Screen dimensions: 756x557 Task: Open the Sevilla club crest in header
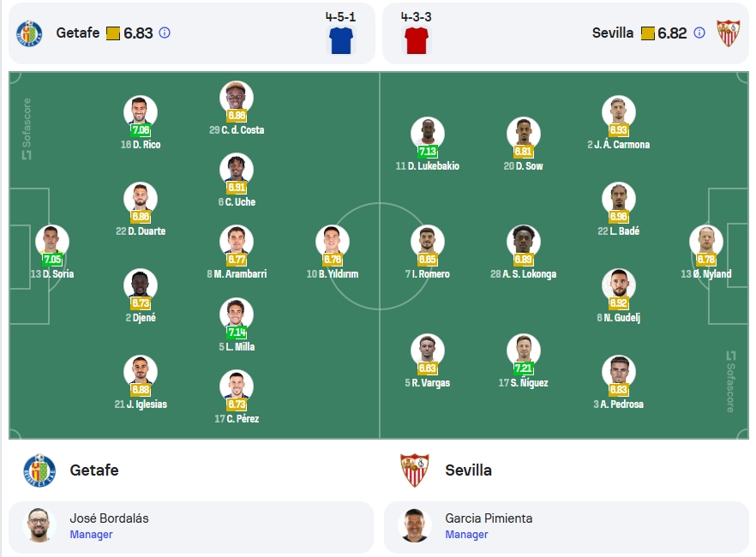click(728, 33)
